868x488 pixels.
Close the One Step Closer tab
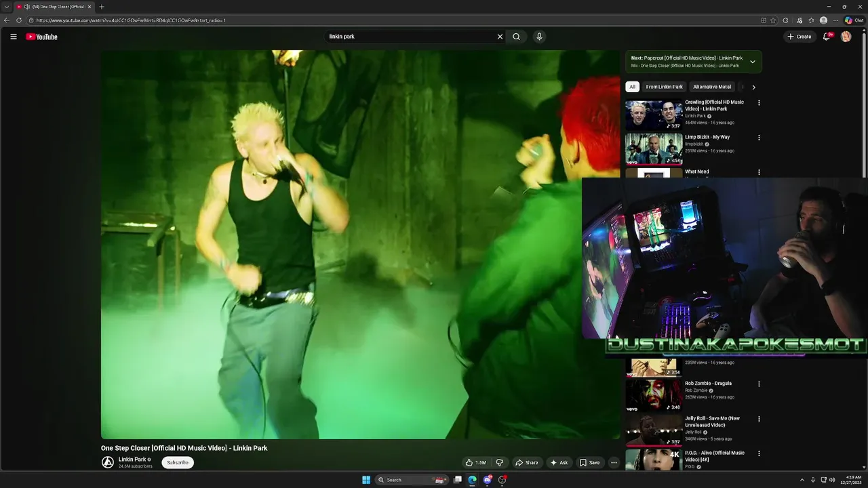(89, 7)
